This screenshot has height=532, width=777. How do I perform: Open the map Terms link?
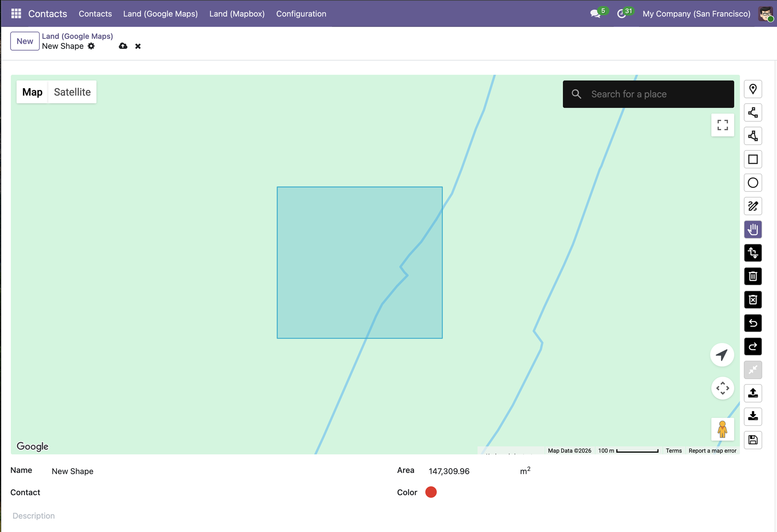673,451
